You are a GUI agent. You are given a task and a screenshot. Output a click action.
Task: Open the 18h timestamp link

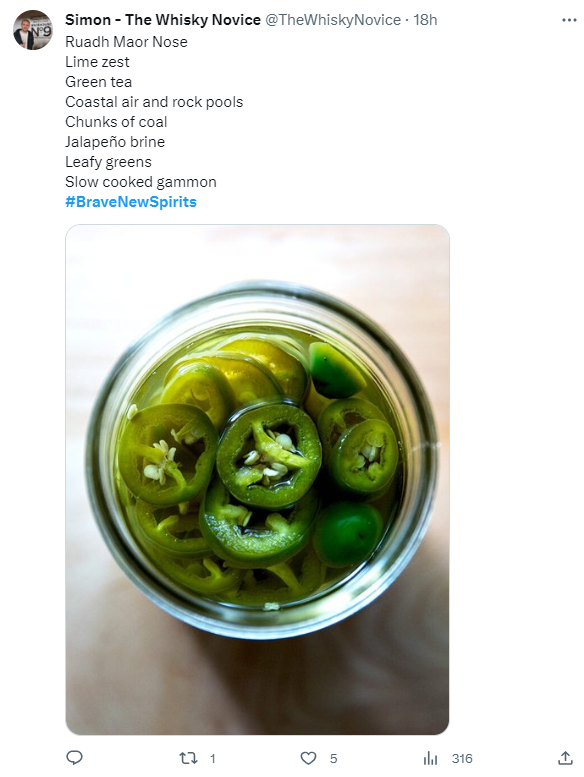(425, 20)
